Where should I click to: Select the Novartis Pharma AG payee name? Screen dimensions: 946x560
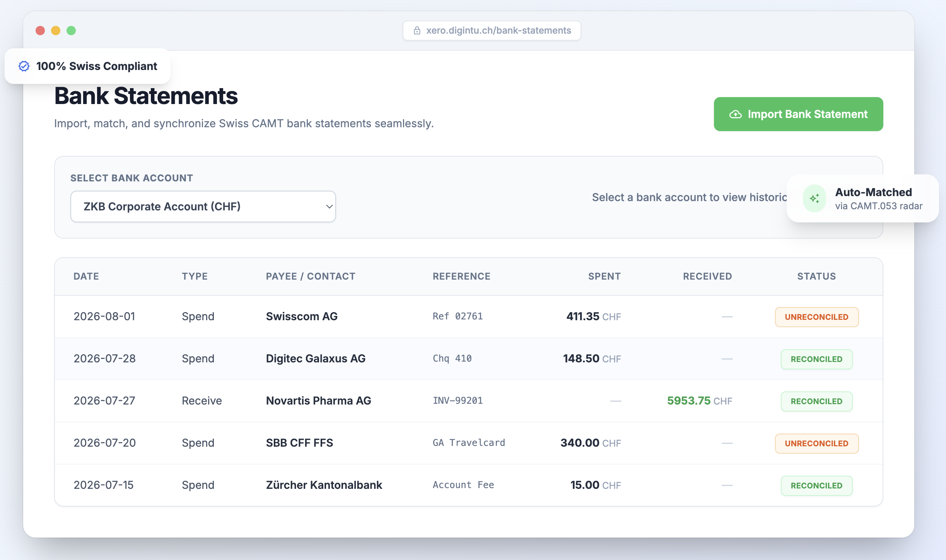coord(318,401)
